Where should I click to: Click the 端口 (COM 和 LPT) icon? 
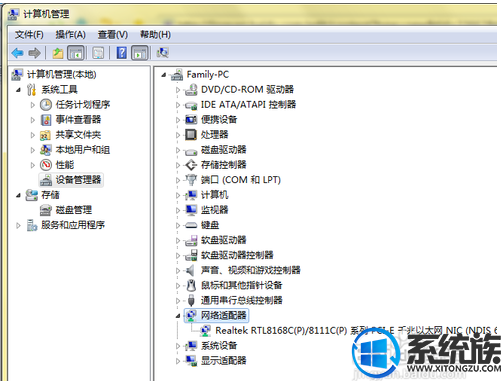[x=191, y=180]
